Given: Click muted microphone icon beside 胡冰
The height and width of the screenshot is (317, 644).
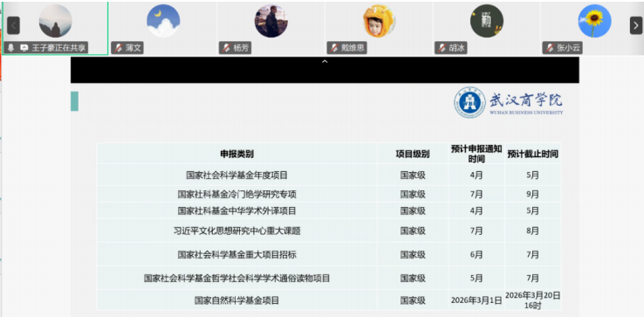Looking at the screenshot, I should 442,48.
